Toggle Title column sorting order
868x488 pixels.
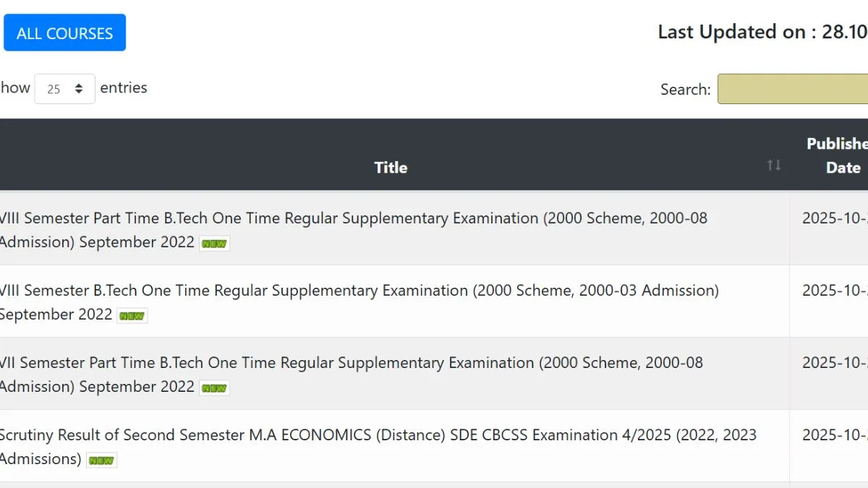coord(391,167)
